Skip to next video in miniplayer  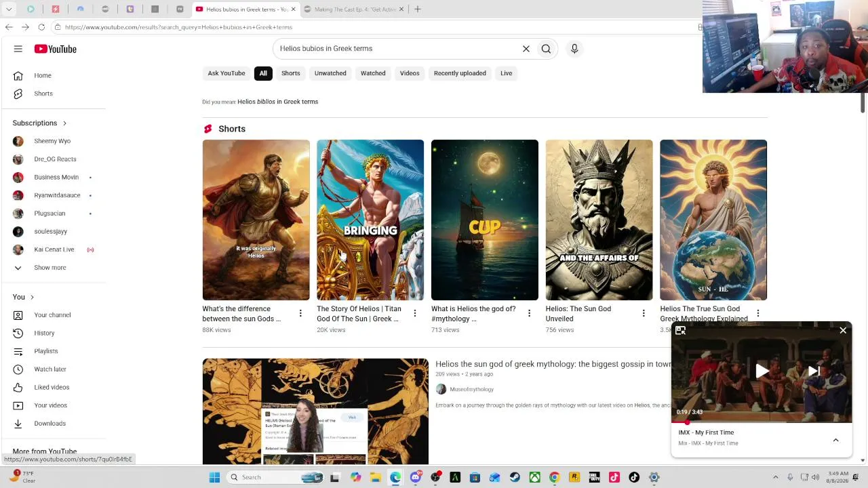point(814,371)
